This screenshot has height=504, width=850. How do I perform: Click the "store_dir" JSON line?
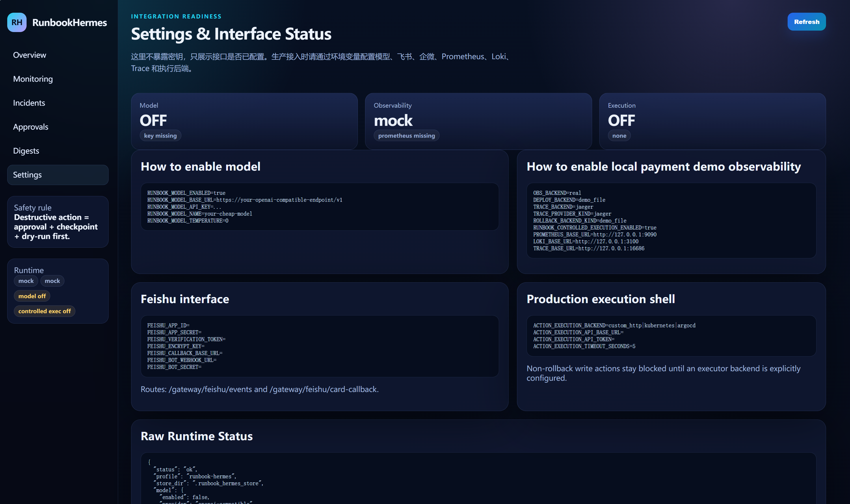click(x=208, y=483)
